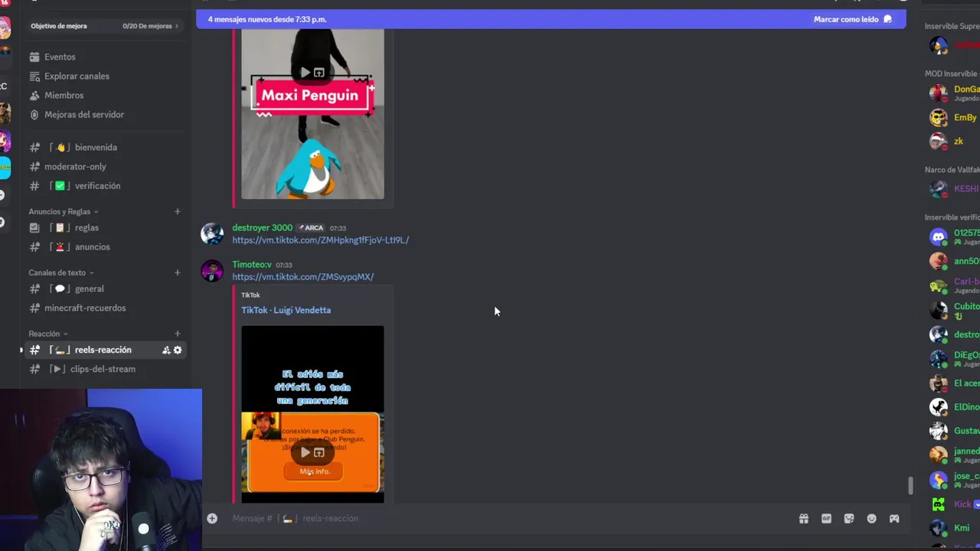This screenshot has width=980, height=551.
Task: Click the new messages banner text
Action: click(x=266, y=19)
